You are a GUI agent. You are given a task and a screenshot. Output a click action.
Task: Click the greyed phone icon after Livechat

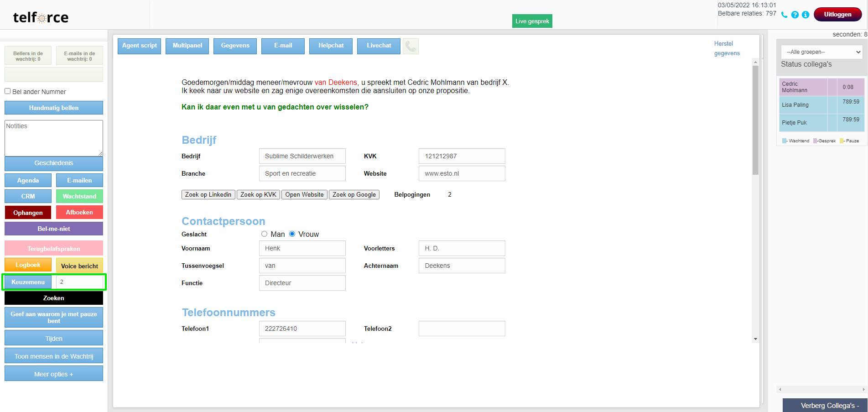411,46
